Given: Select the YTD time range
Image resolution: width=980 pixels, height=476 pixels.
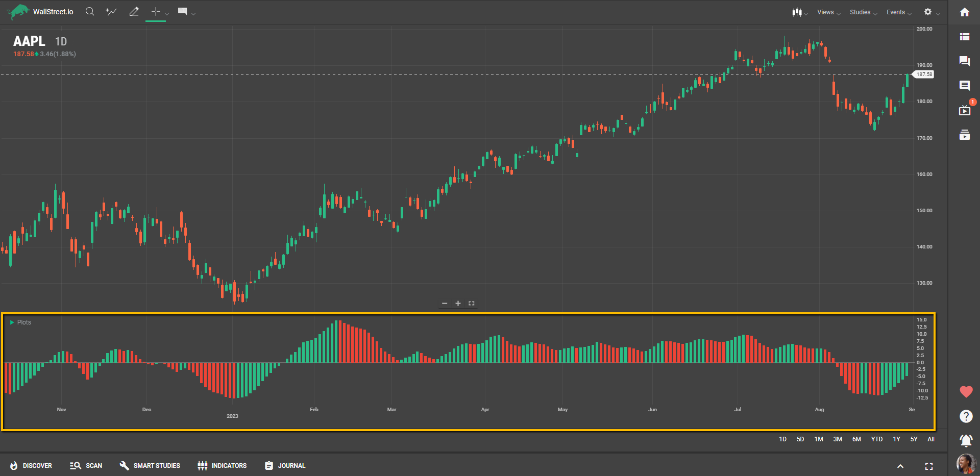Looking at the screenshot, I should pyautogui.click(x=876, y=439).
